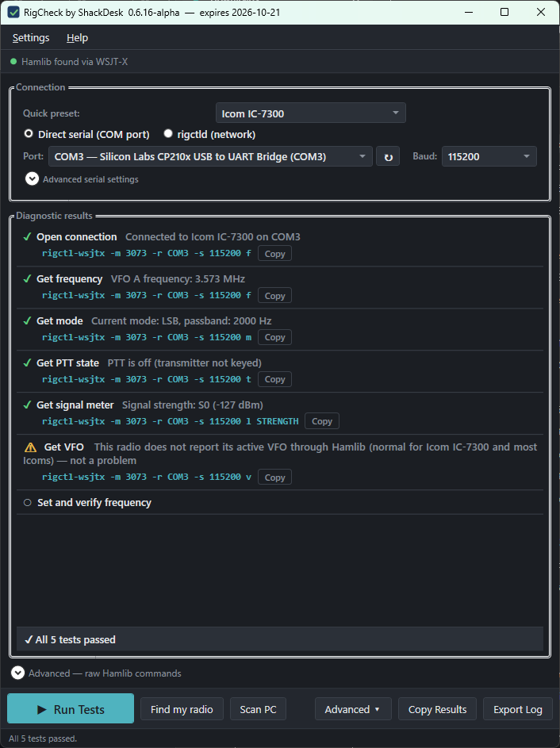
Task: Minimize the RigCheck window
Action: pos(469,13)
